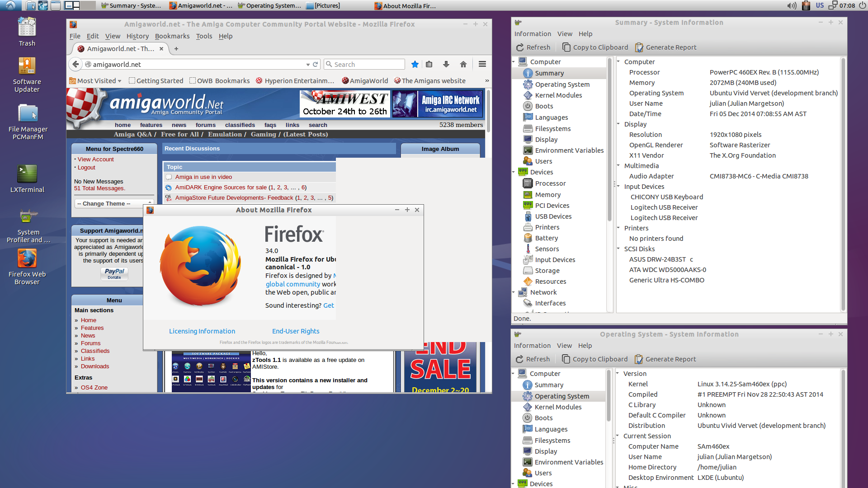
Task: Open the Change Theme dropdown
Action: tap(114, 204)
